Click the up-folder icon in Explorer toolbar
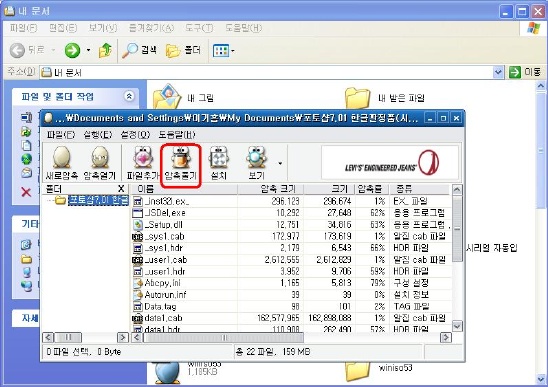This screenshot has width=548, height=387. pos(105,51)
